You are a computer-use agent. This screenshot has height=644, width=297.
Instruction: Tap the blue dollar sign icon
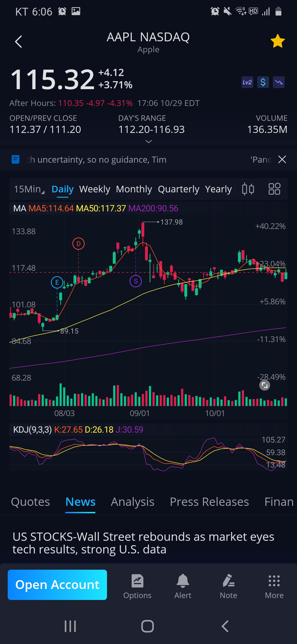(263, 82)
